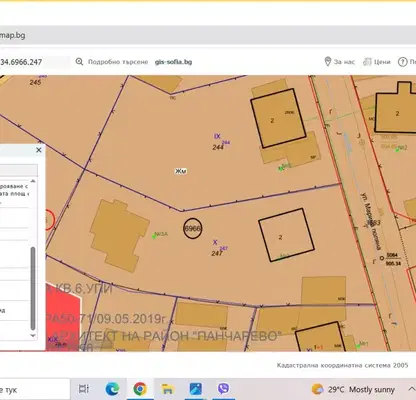The height and width of the screenshot is (400, 416).
Task: Click the side panel scrollbar thumb
Action: click(33, 288)
